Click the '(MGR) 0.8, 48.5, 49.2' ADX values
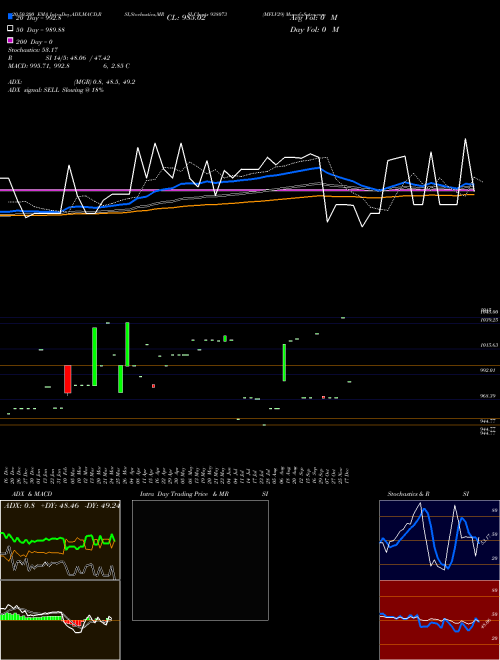The width and height of the screenshot is (500, 660). pos(104,82)
